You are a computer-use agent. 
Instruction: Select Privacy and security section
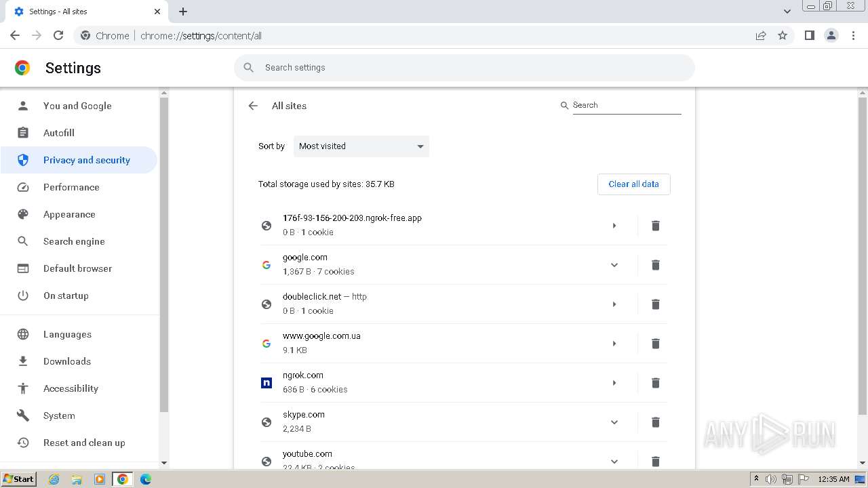point(79,160)
